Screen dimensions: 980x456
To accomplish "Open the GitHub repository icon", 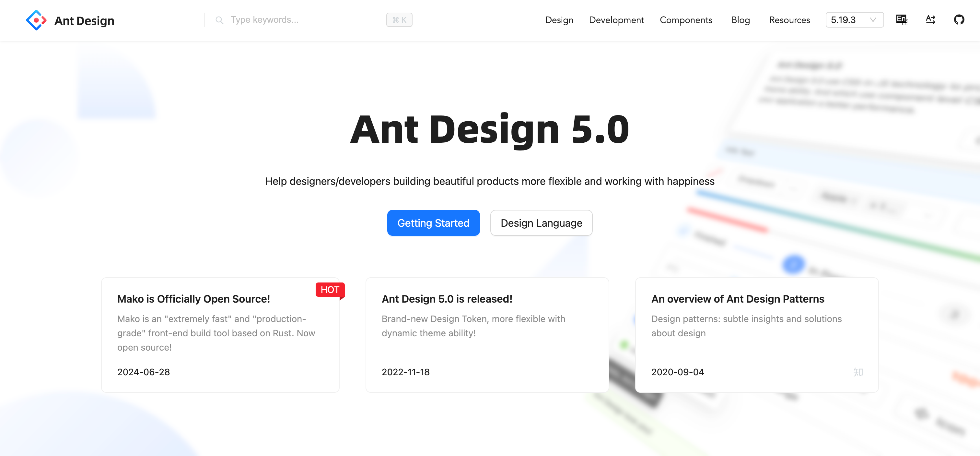I will click(x=959, y=19).
